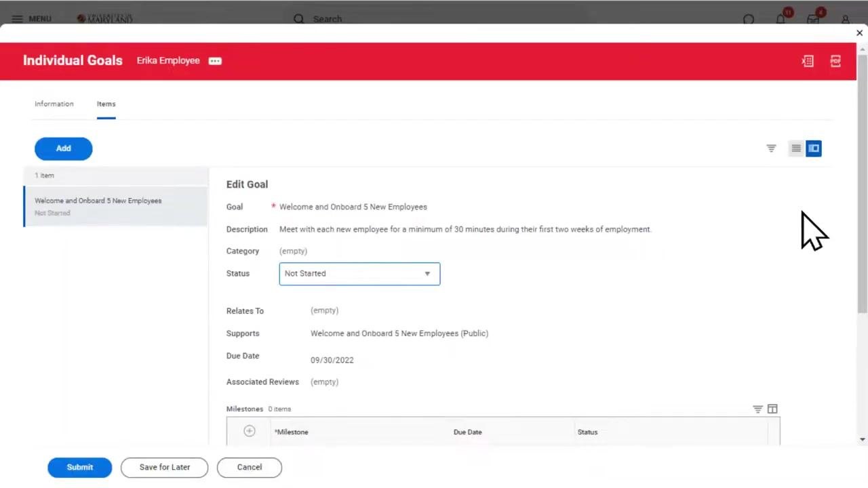The width and height of the screenshot is (868, 488).
Task: Open the Status dropdown showing Not Started
Action: pyautogui.click(x=359, y=274)
